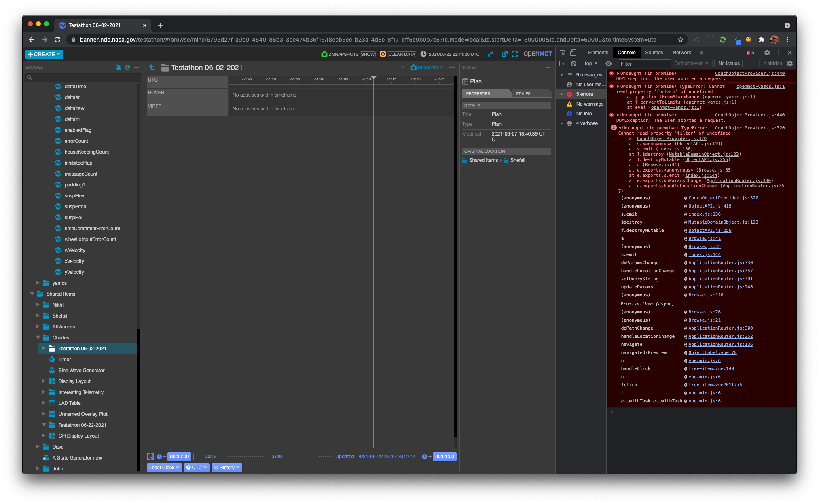The width and height of the screenshot is (819, 504).
Task: Collapse the Inspect pane with its minus toggle
Action: click(x=548, y=67)
